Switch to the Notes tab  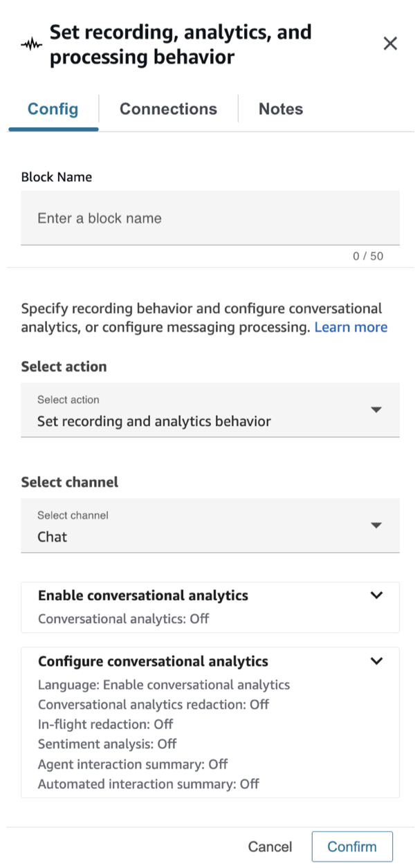coord(280,109)
